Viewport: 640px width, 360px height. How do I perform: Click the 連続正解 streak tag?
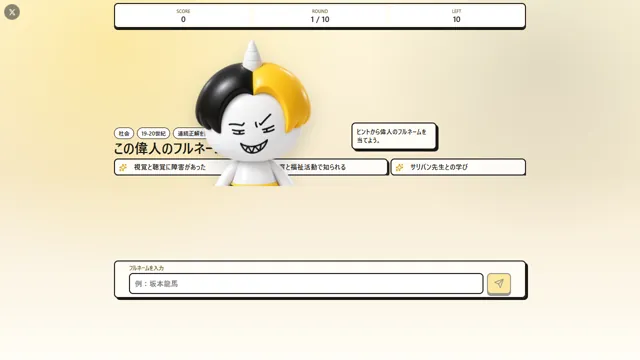(190, 133)
